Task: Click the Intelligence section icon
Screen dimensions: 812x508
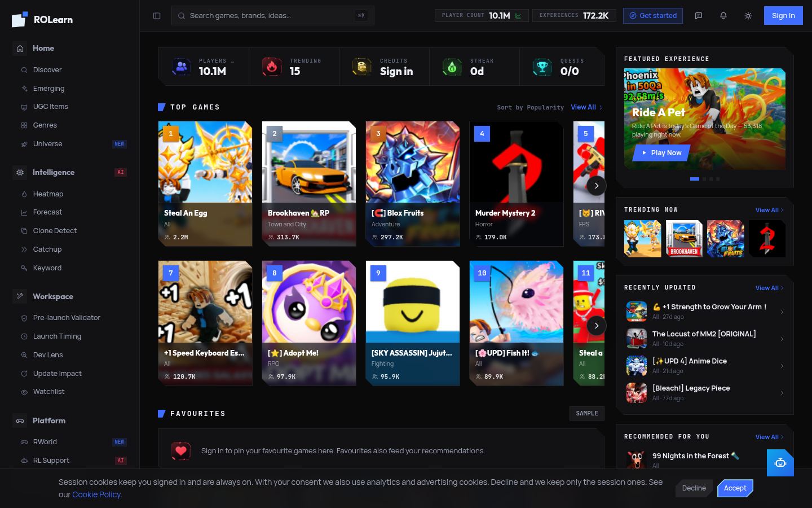Action: click(20, 172)
